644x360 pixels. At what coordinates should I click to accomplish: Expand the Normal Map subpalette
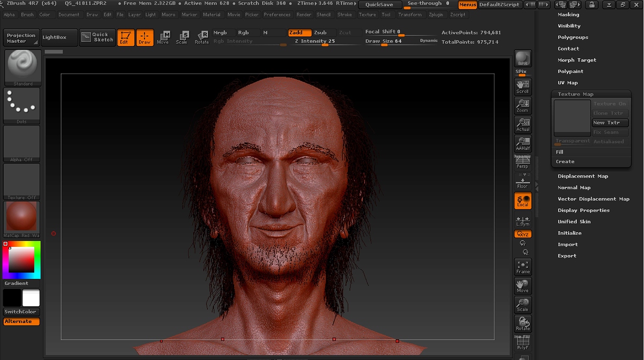click(574, 187)
